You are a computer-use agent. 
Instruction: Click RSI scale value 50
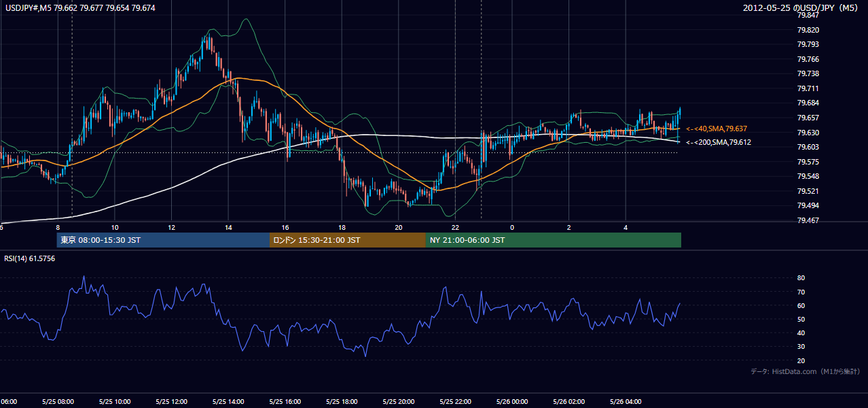tap(801, 319)
